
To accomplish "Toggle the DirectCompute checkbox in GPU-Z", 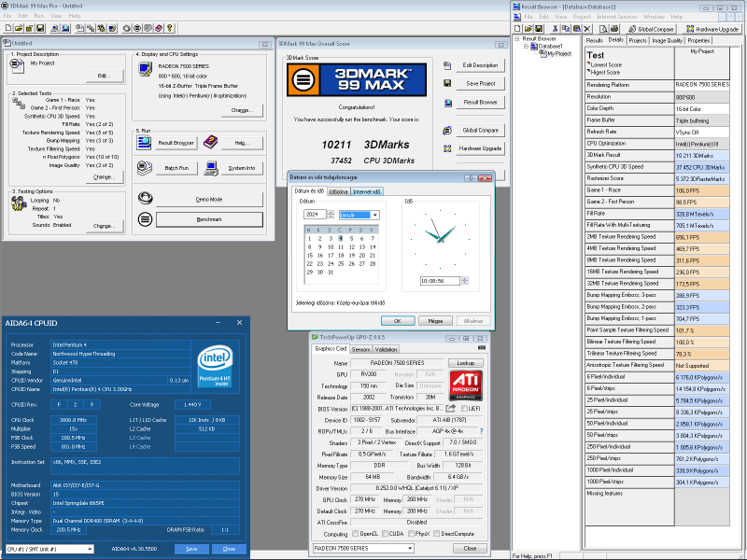I will (436, 533).
